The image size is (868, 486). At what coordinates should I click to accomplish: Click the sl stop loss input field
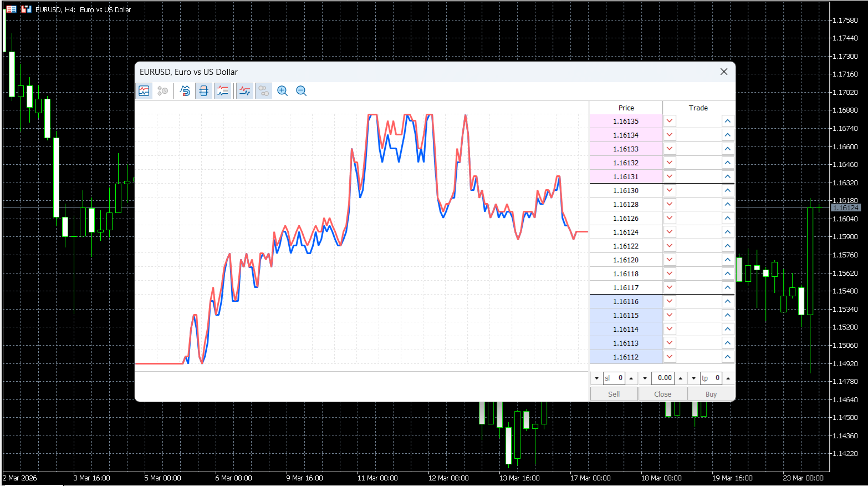point(614,378)
